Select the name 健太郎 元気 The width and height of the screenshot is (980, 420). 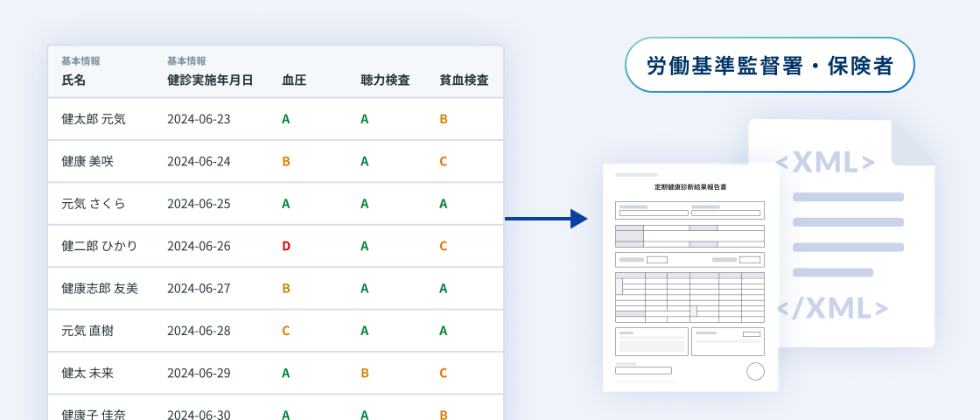click(x=94, y=119)
